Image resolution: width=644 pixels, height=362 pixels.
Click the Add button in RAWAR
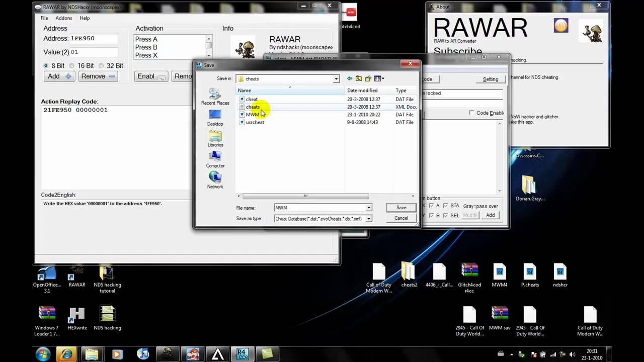59,76
